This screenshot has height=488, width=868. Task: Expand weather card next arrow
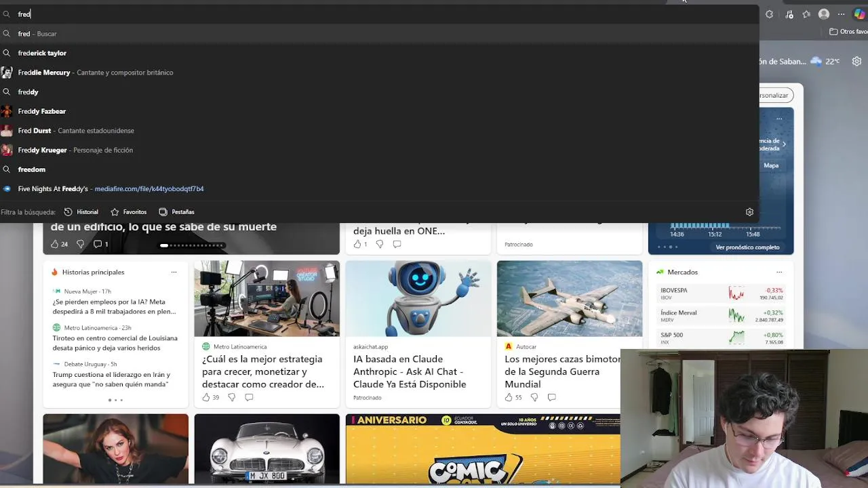[x=784, y=144]
